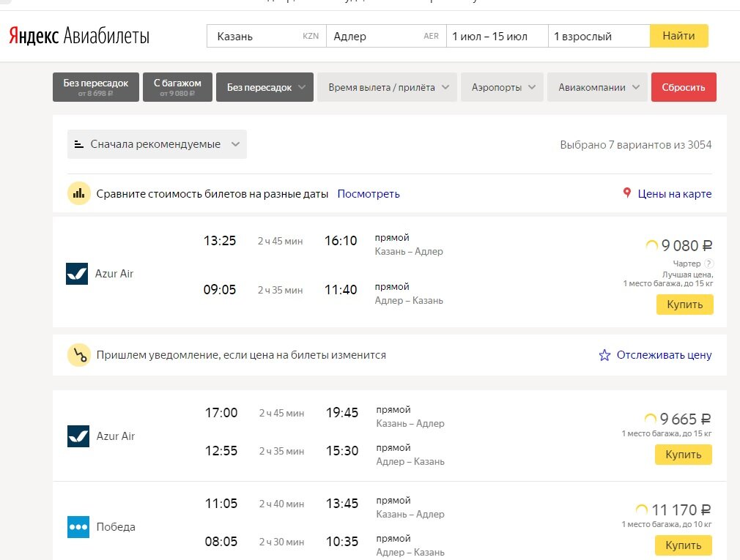Screen dimensions: 740x560
Task: Click the Победа airline logo icon
Action: (78, 526)
